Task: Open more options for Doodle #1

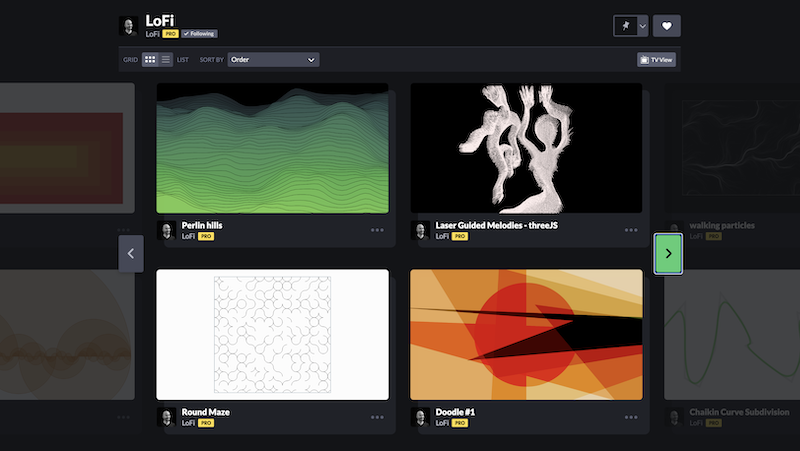Action: click(x=631, y=417)
